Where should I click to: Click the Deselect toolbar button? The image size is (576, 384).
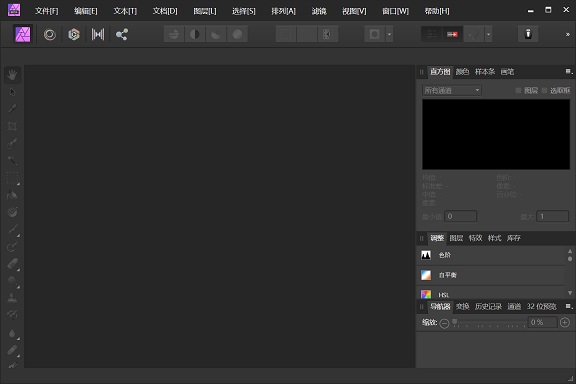(307, 35)
